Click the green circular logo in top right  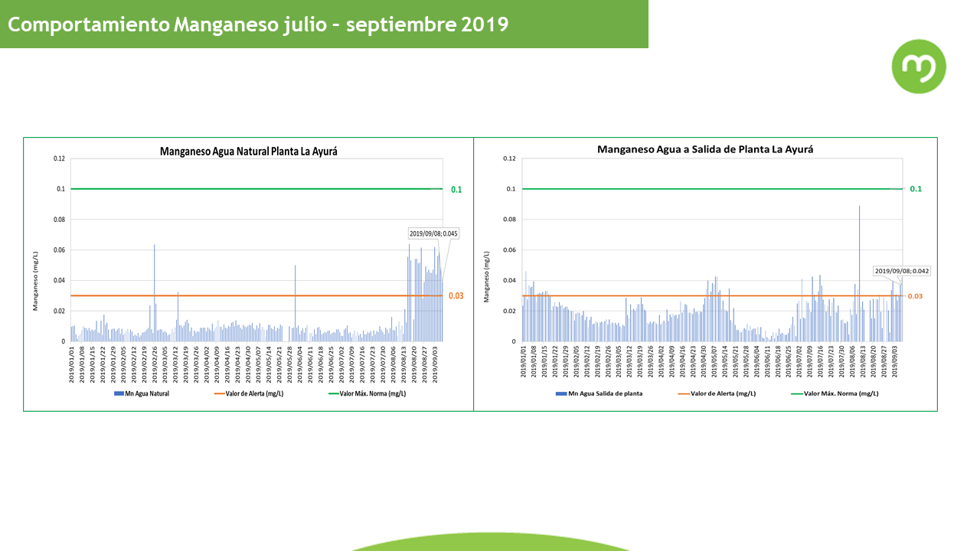click(x=919, y=67)
